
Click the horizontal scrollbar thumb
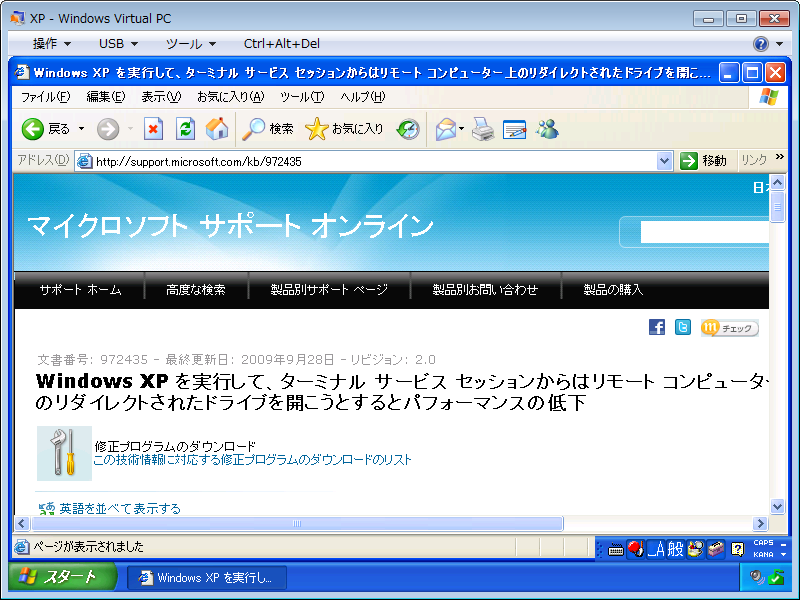coord(297,523)
